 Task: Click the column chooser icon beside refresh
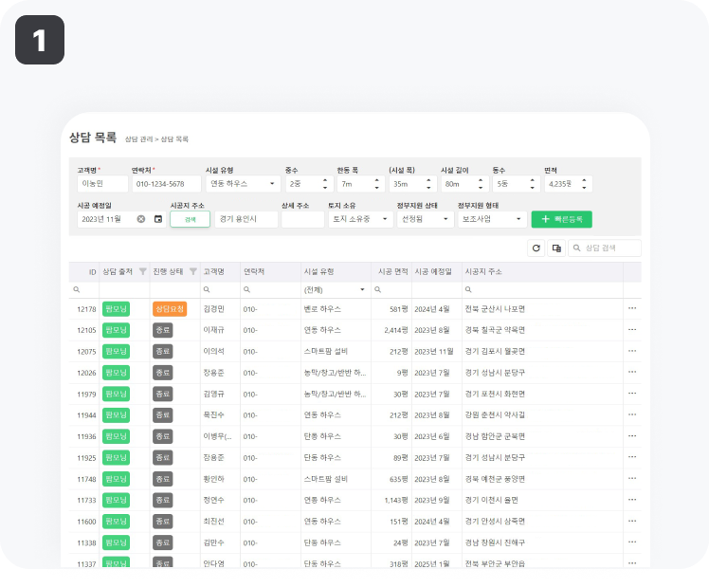point(557,248)
